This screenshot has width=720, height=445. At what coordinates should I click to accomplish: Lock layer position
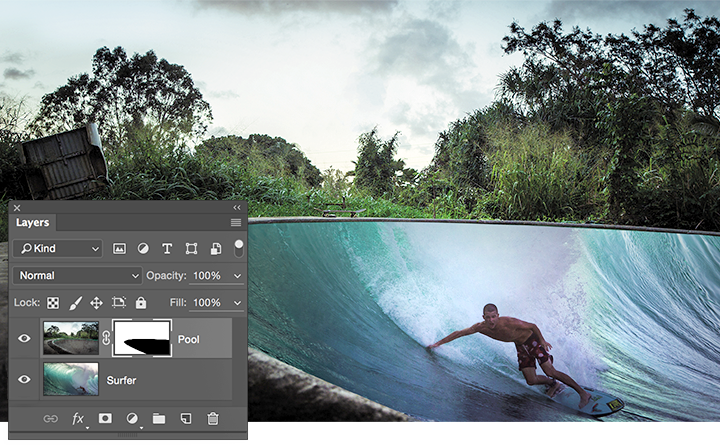click(x=96, y=303)
